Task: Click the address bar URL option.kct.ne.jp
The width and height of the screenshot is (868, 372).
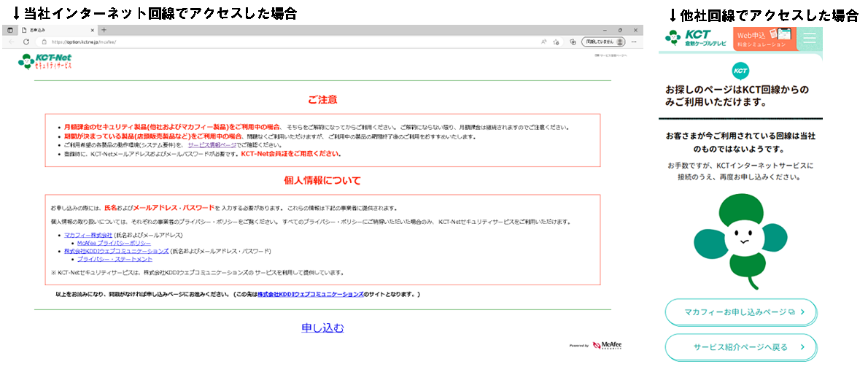Action: click(x=84, y=42)
